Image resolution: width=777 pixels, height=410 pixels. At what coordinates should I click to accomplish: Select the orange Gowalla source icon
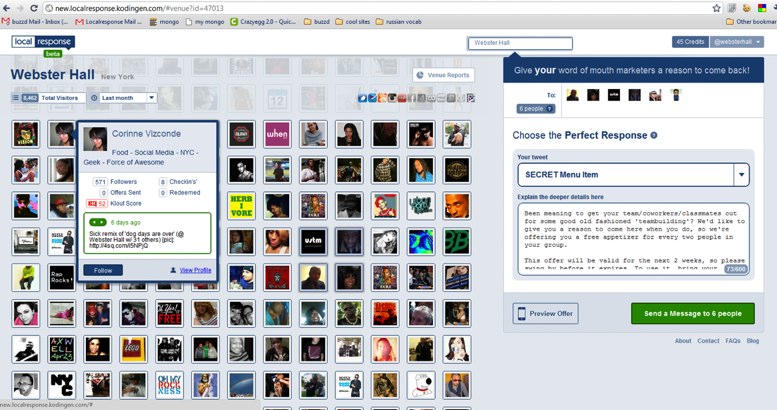pyautogui.click(x=382, y=98)
